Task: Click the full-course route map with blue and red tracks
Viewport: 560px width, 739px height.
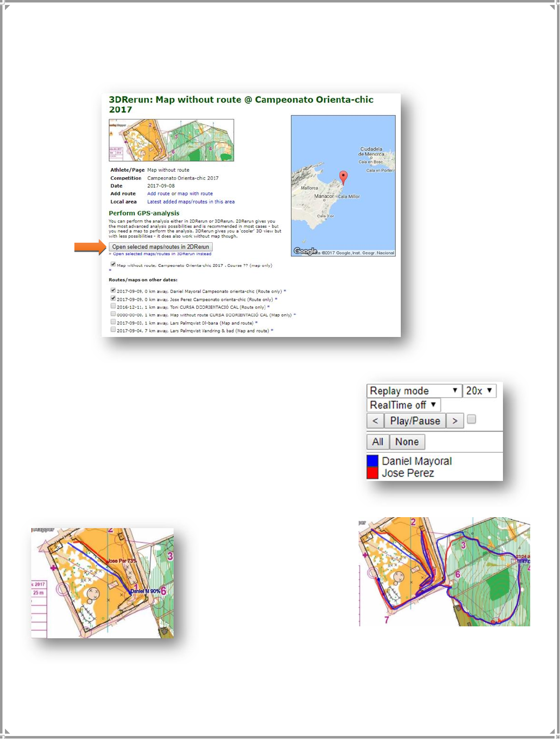Action: [x=444, y=571]
